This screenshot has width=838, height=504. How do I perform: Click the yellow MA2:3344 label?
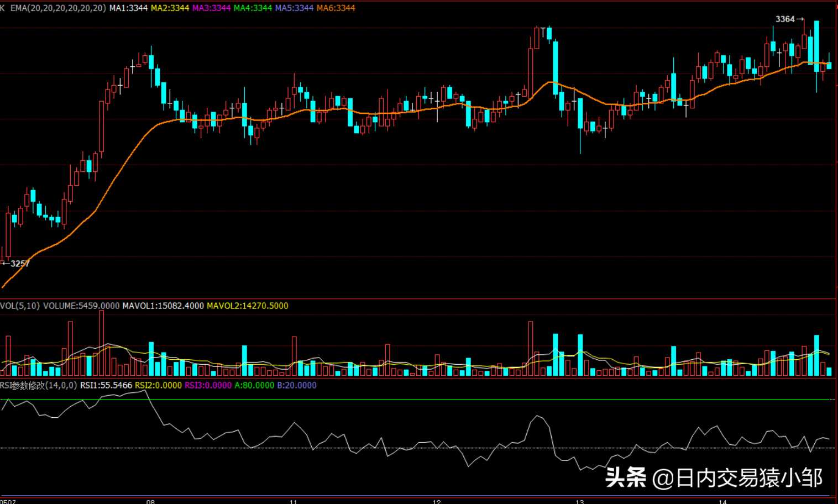click(x=170, y=8)
